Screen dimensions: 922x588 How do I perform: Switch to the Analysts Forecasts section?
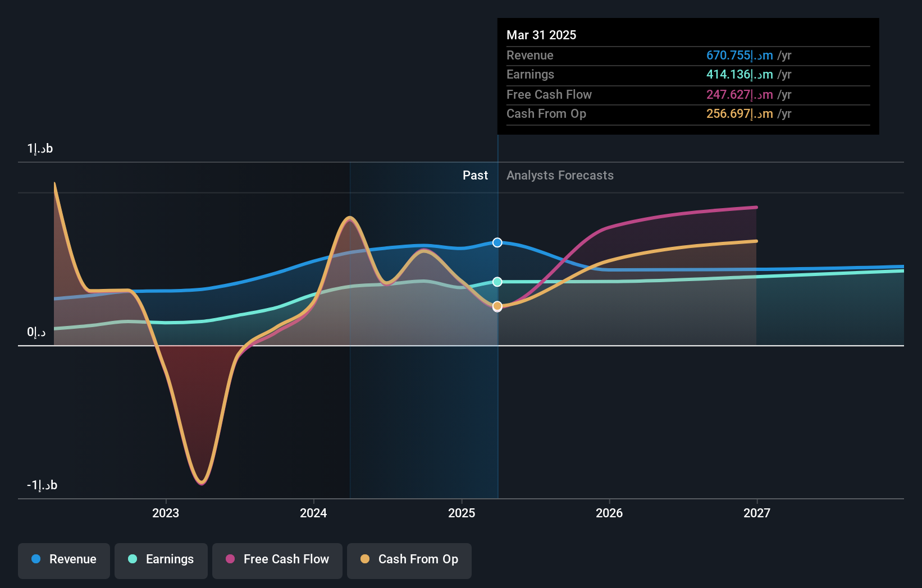560,175
